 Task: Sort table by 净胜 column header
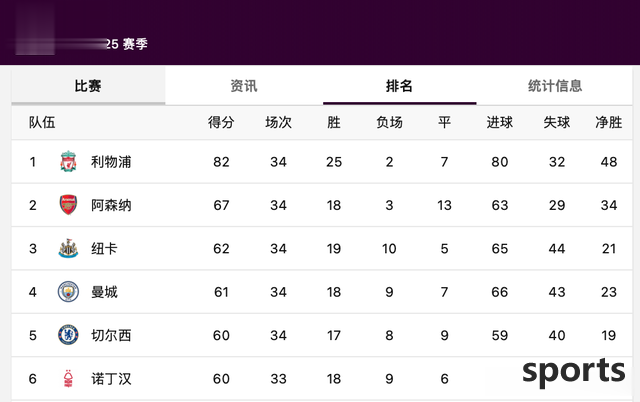tap(609, 122)
